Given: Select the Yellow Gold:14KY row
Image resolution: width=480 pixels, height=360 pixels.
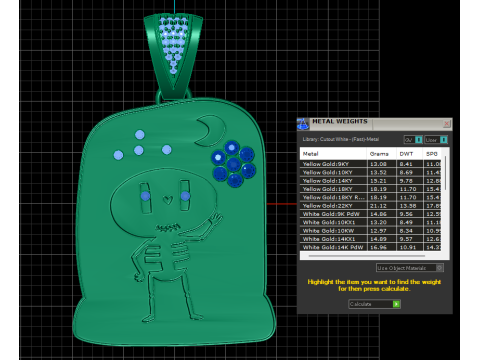Looking at the screenshot, I should tap(370, 181).
